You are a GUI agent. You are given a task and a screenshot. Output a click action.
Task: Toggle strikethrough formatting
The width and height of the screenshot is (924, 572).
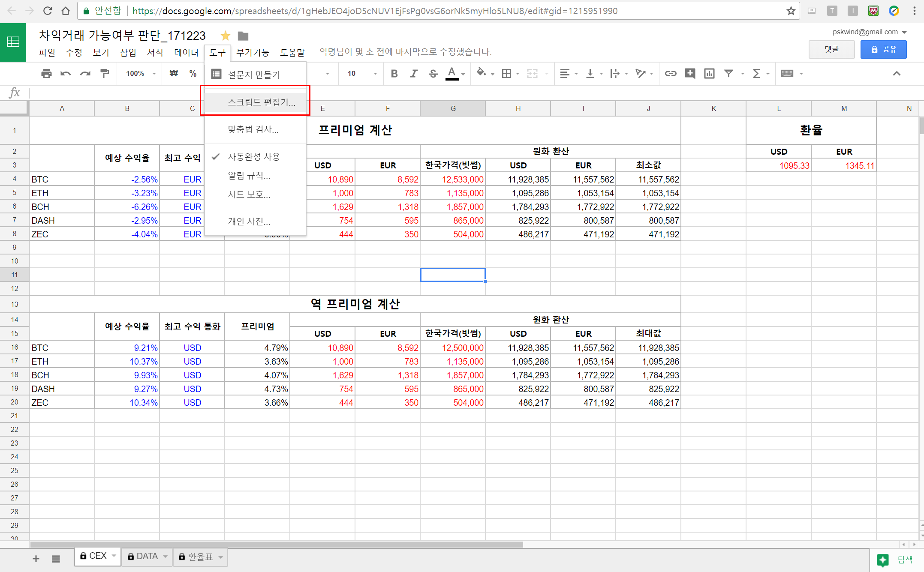(433, 74)
